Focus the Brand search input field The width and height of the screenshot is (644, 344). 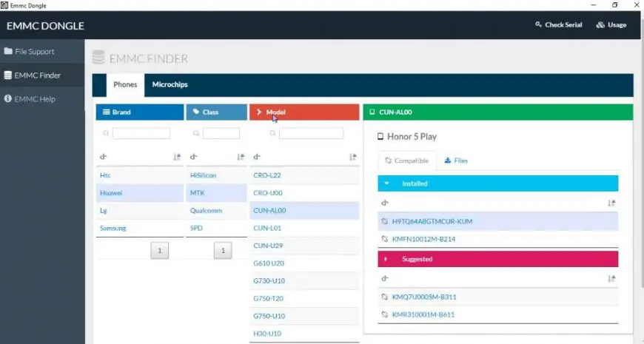[x=141, y=133]
